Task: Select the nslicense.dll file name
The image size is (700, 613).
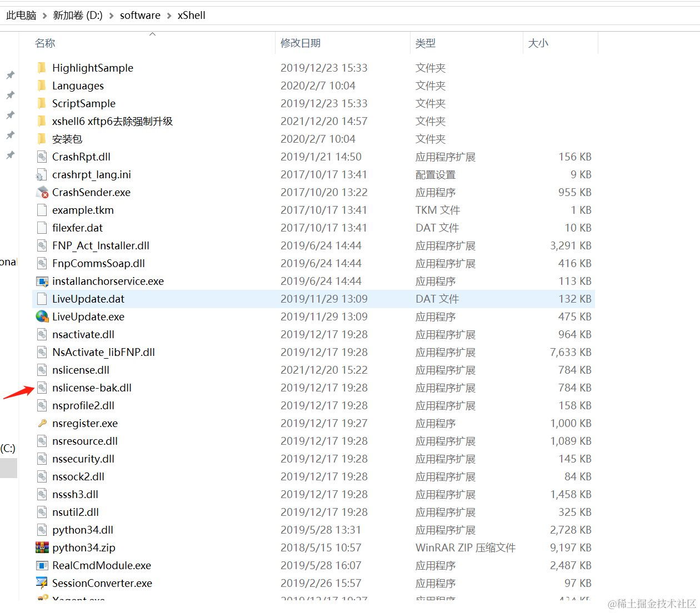Action: [81, 370]
